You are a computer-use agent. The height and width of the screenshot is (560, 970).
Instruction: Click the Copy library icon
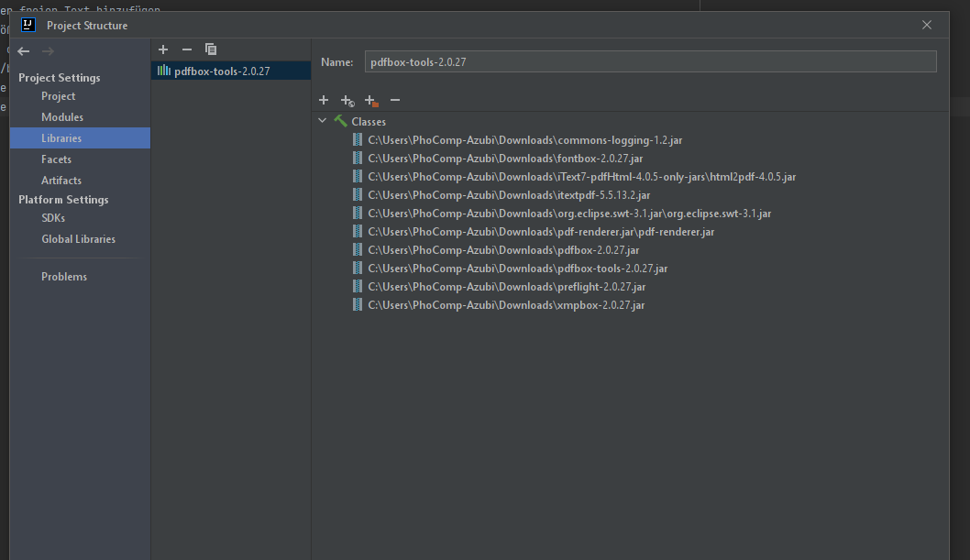pyautogui.click(x=211, y=49)
